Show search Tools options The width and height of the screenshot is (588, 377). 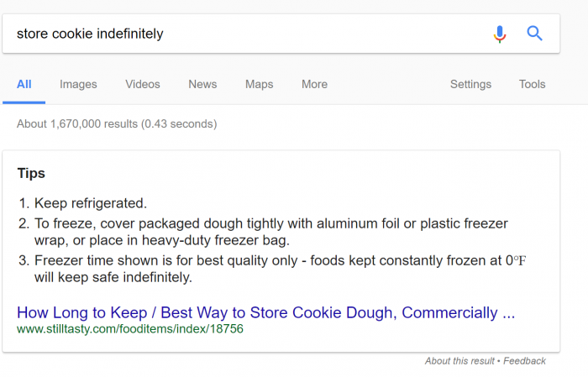(532, 84)
